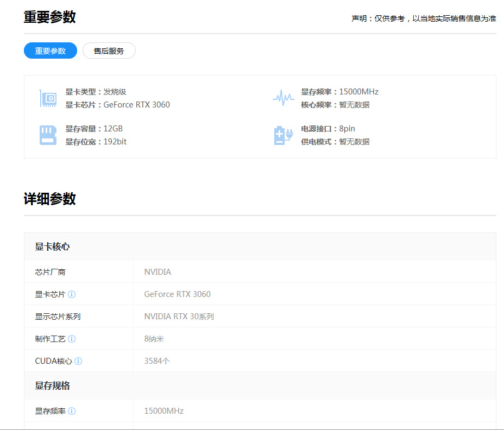
Task: Click the graphics card type icon
Action: pos(48,98)
